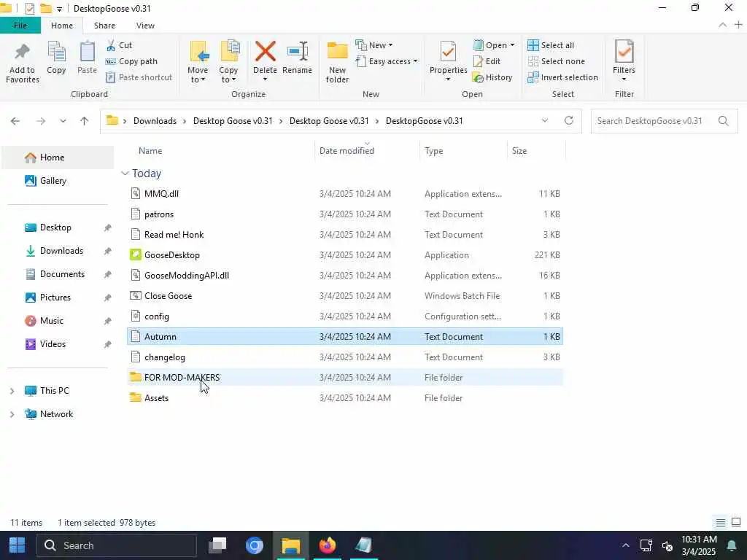Switch to the Share ribbon tab

104,26
